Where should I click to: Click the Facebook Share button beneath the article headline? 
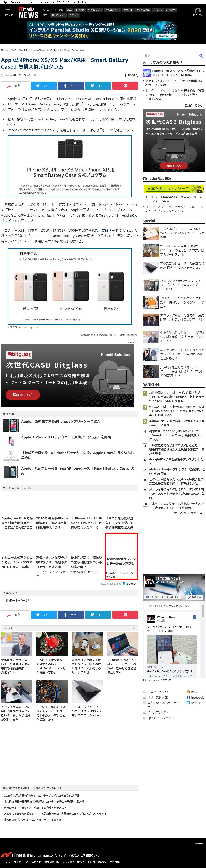click(x=71, y=86)
